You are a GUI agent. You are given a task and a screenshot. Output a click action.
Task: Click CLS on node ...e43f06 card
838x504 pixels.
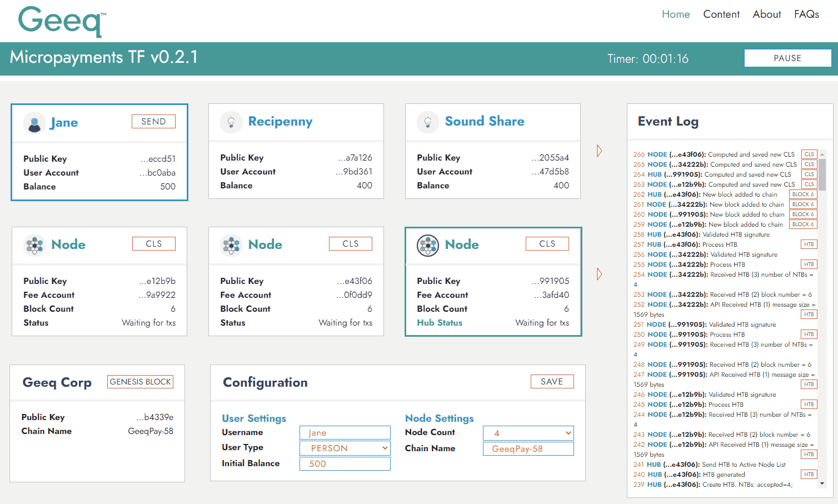pos(350,244)
